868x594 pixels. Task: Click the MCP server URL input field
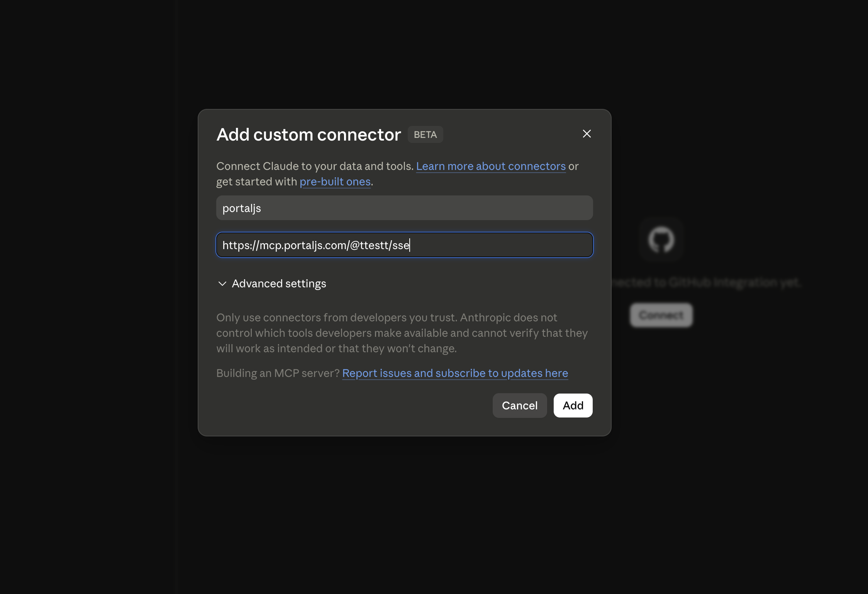click(x=404, y=245)
